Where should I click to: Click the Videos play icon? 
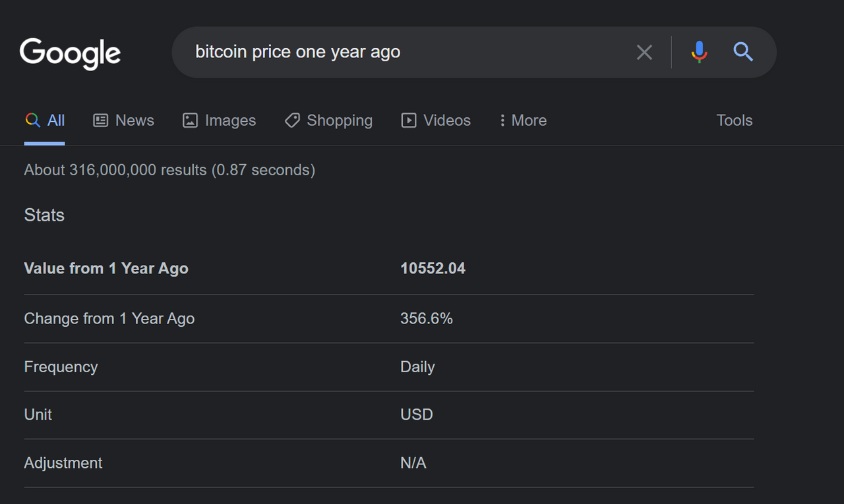409,121
